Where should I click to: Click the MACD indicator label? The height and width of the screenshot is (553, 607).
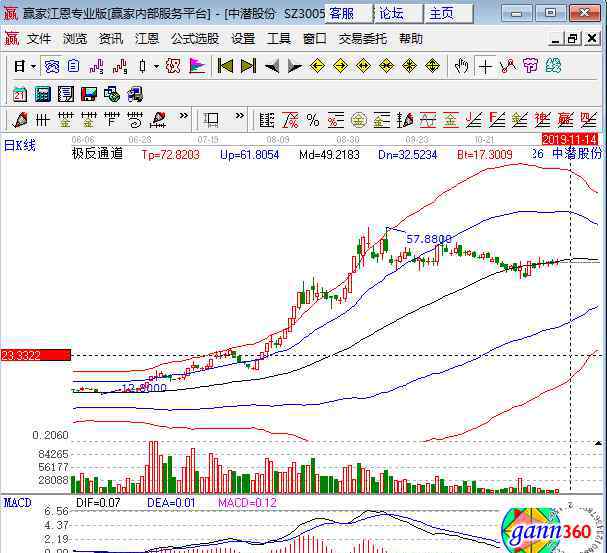[18, 503]
